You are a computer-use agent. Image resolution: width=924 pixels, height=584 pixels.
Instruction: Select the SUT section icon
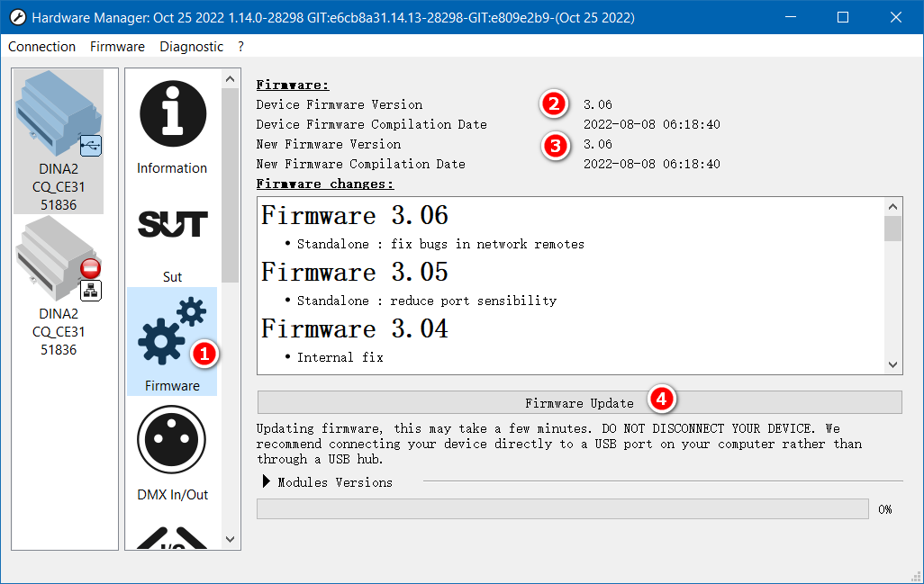tap(172, 225)
